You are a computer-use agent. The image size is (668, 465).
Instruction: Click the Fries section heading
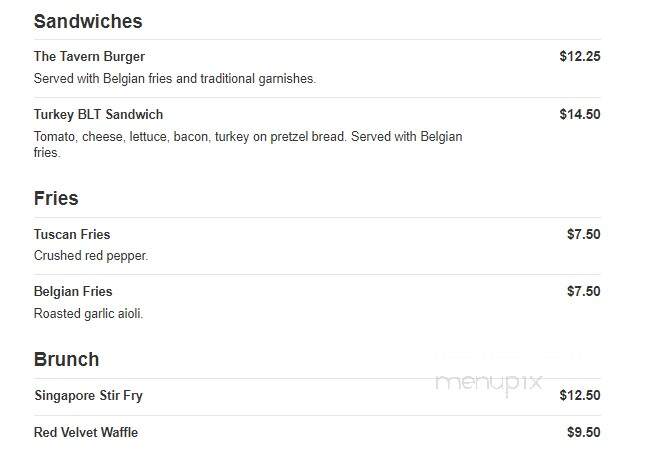coord(56,199)
